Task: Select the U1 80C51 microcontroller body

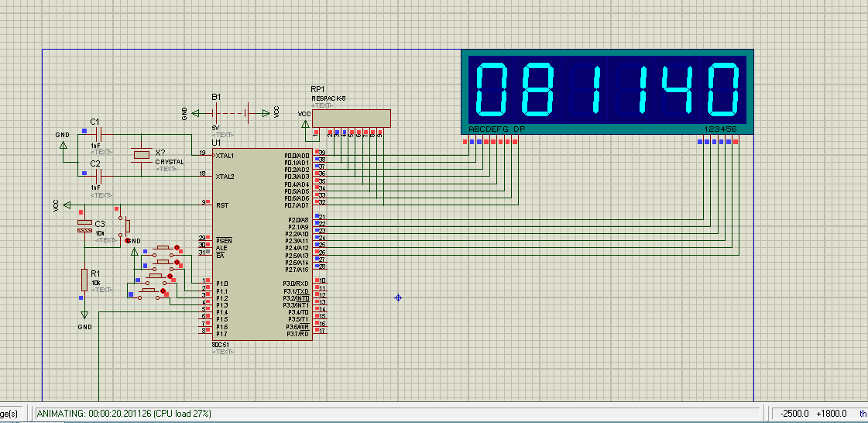Action: tap(262, 243)
